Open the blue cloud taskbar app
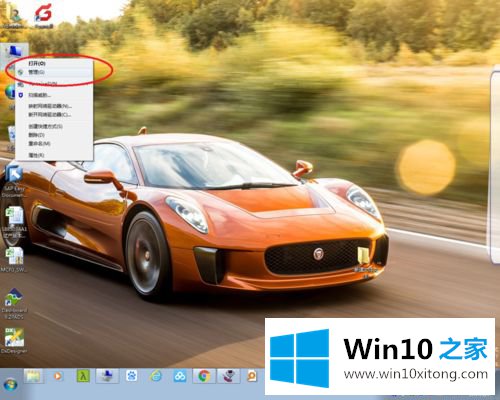This screenshot has height=400, width=500. coord(180,376)
